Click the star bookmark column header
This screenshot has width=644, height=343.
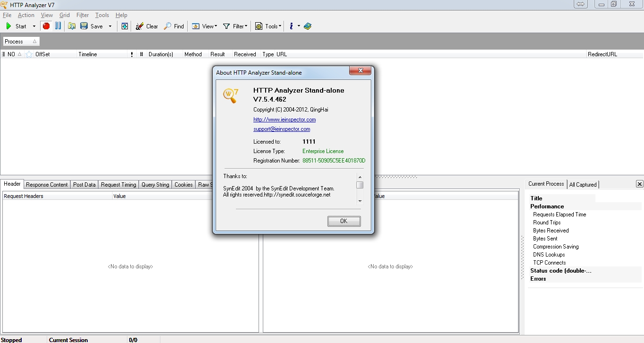(x=29, y=54)
